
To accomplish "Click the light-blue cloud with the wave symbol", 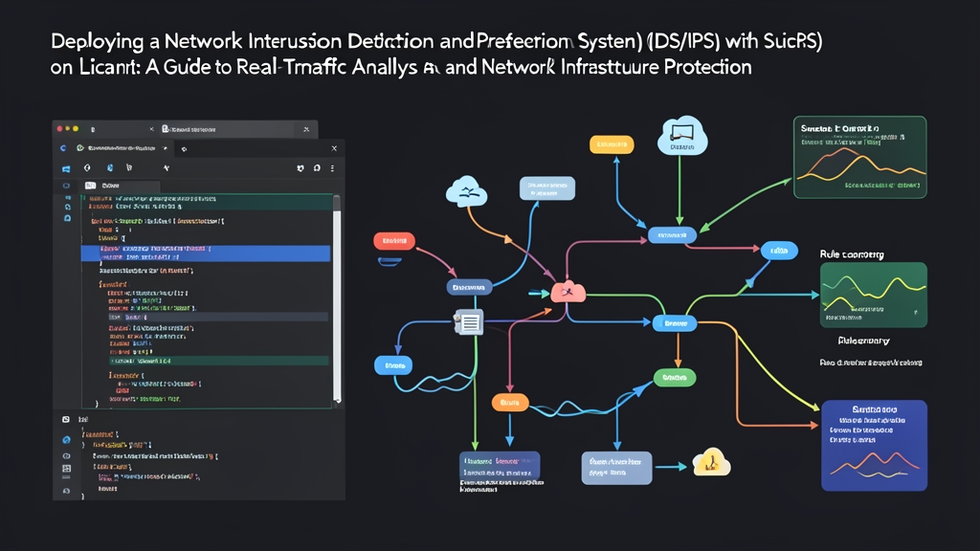I will [x=466, y=191].
